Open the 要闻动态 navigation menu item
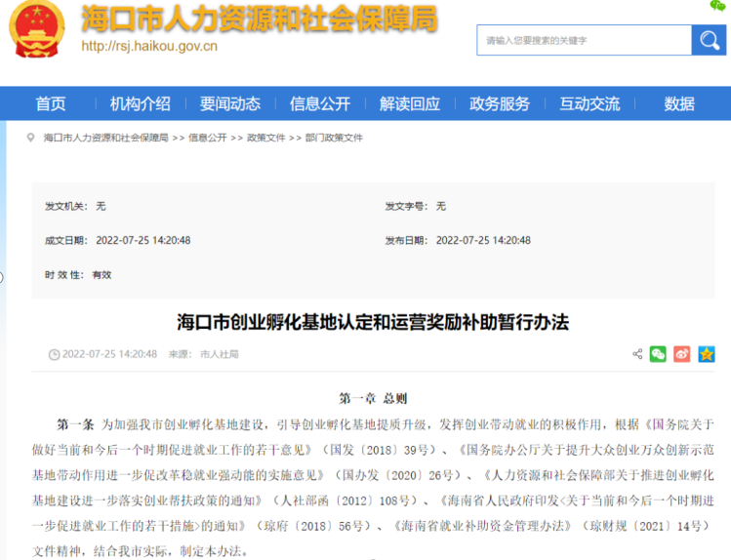The height and width of the screenshot is (560, 731). click(229, 103)
